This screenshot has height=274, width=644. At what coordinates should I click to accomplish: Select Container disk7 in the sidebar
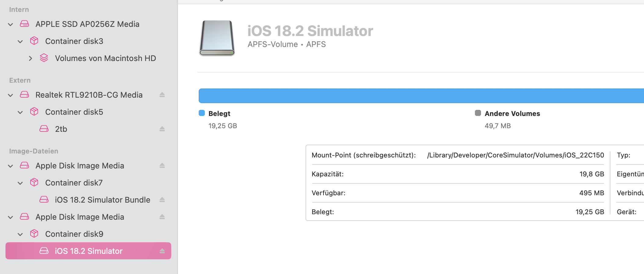click(x=74, y=183)
